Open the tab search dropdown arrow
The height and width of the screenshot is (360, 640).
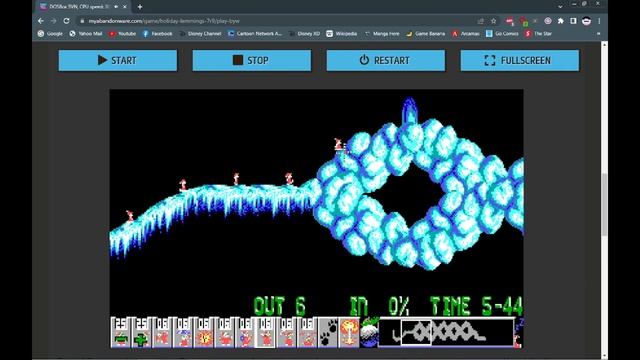coord(560,7)
